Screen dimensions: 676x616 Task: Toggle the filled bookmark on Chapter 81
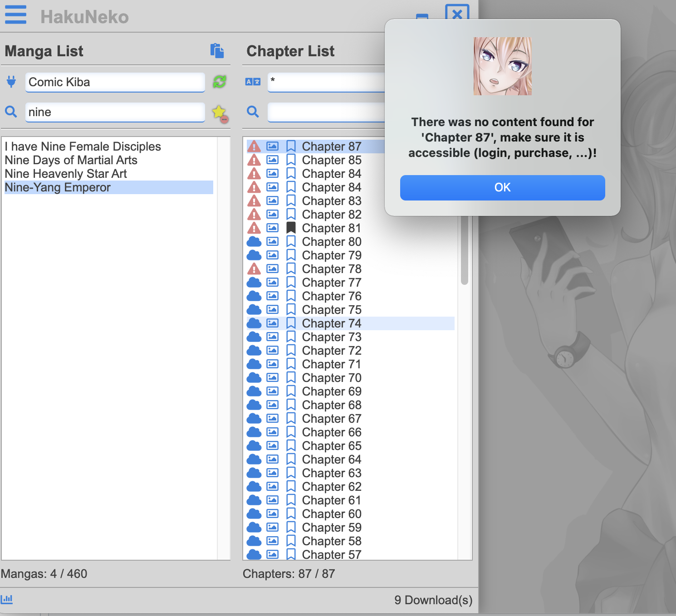[291, 228]
